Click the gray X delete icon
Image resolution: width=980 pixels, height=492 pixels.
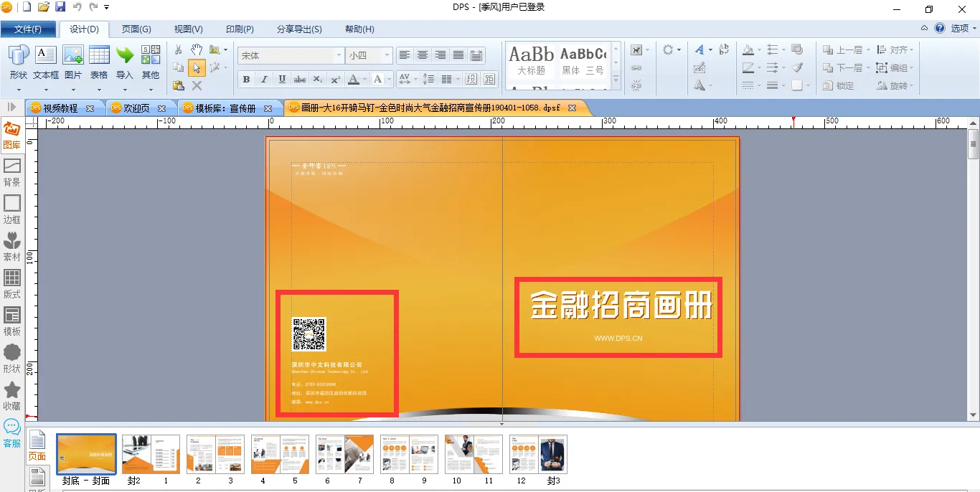(x=197, y=85)
